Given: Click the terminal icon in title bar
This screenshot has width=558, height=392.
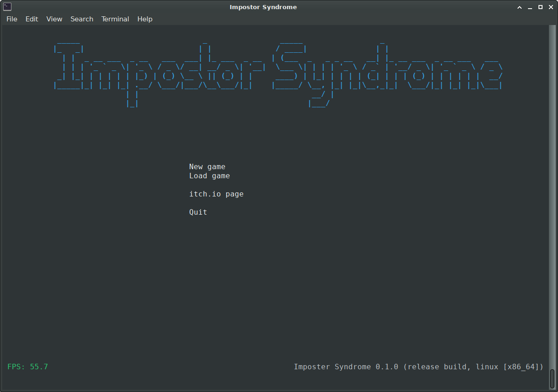Looking at the screenshot, I should click(x=7, y=7).
